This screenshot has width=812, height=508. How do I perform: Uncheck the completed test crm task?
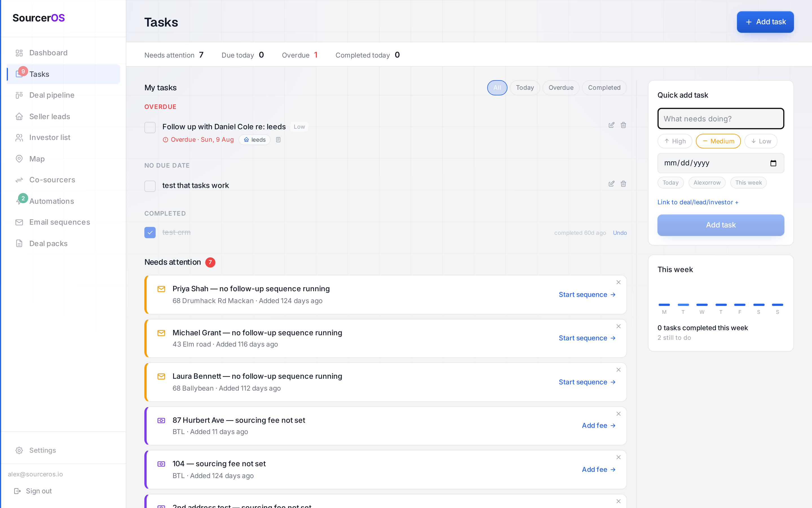click(x=150, y=233)
